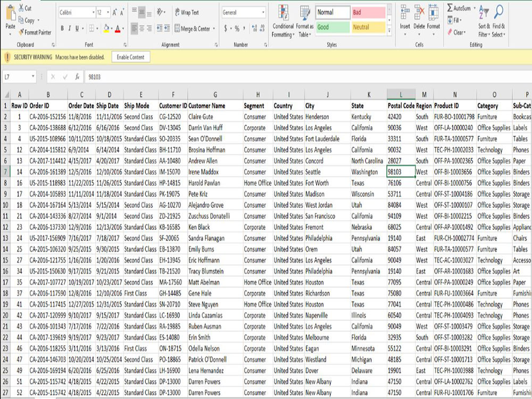
Task: Click the text orientation icon
Action: pos(160,12)
